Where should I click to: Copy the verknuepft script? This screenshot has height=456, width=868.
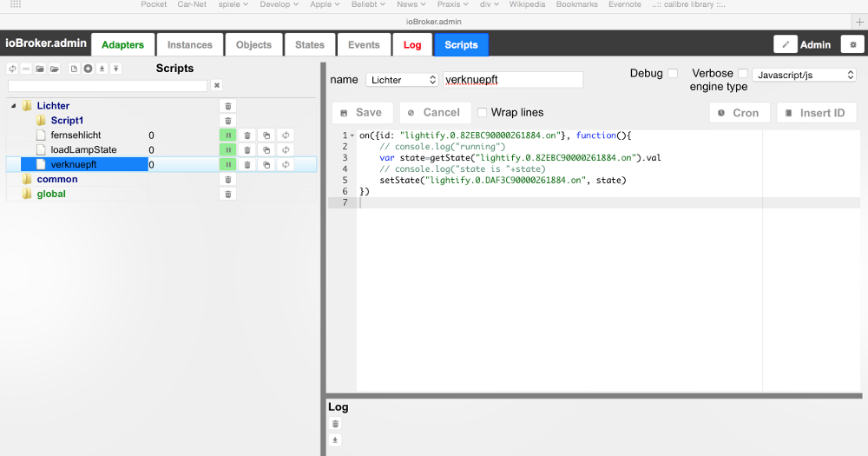click(266, 164)
